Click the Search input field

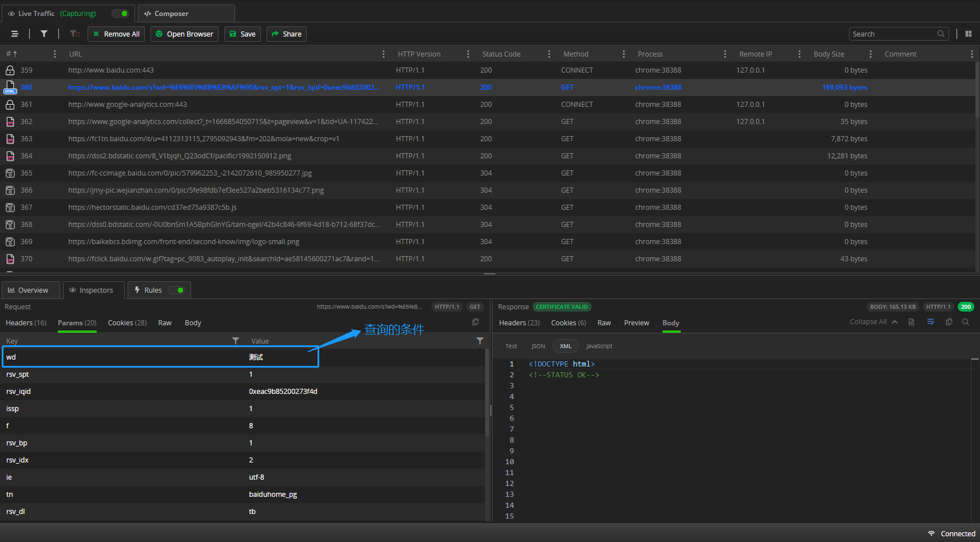click(892, 34)
